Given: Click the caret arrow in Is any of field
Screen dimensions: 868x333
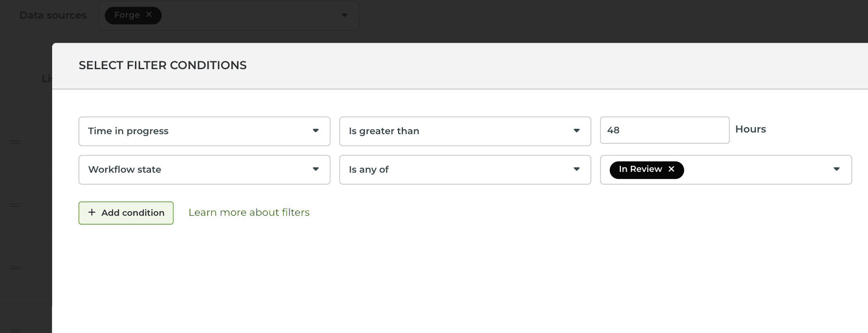Looking at the screenshot, I should pyautogui.click(x=576, y=169).
